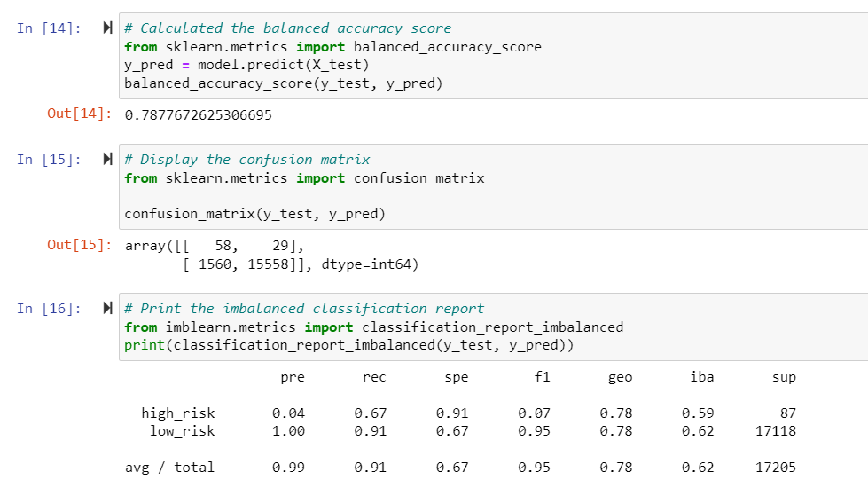The height and width of the screenshot is (496, 868).
Task: Click the In [15] cell prompt label
Action: pos(49,160)
